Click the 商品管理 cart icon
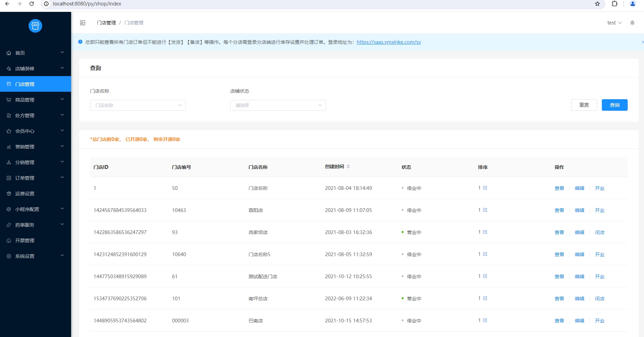Image resolution: width=644 pixels, height=337 pixels. [9, 100]
